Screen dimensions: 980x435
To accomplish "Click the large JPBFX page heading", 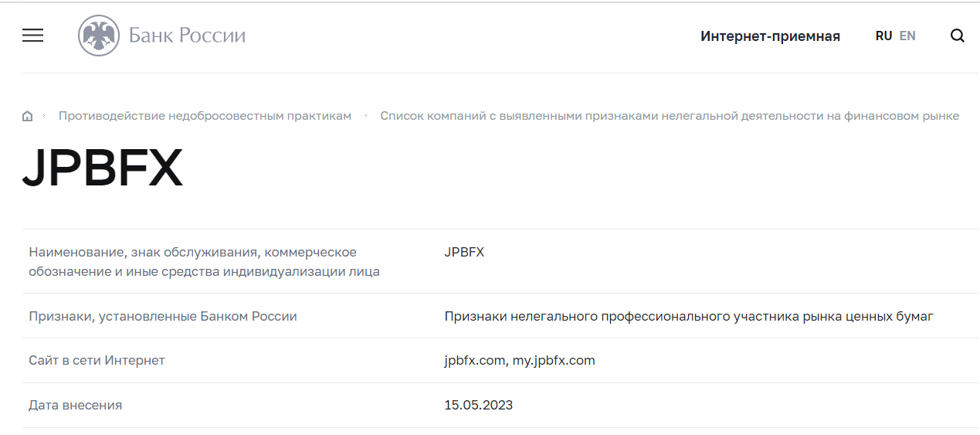I will 103,168.
